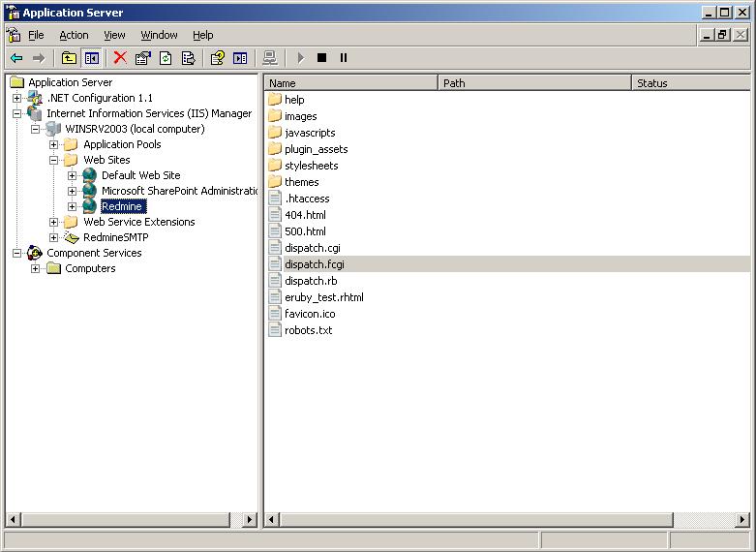Select the favicon.ico file
Viewport: 756px width, 552px height.
(x=310, y=314)
